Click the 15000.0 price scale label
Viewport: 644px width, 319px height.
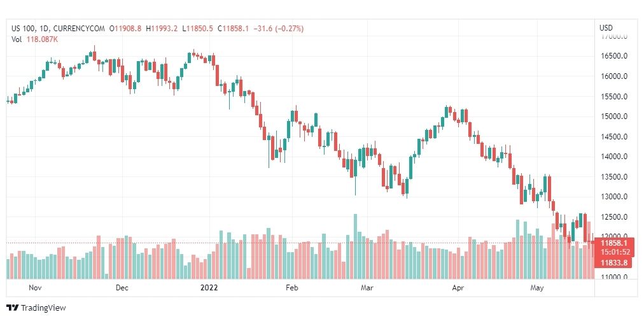(x=614, y=117)
